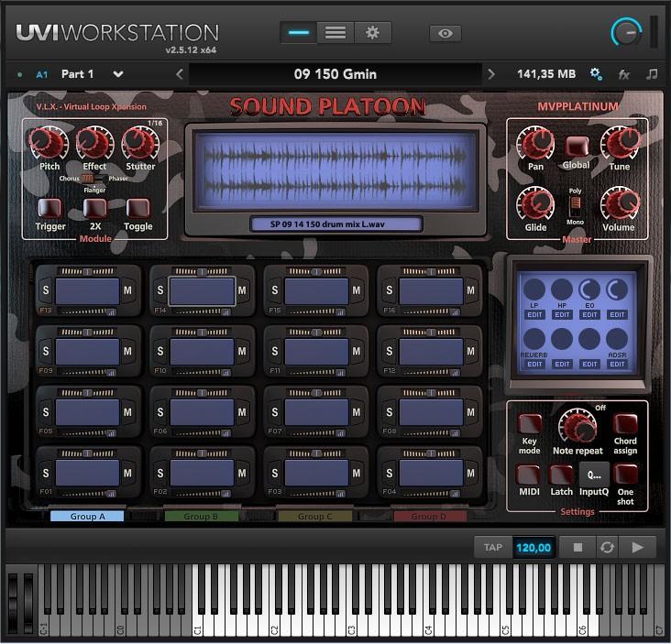Solo pad F13 with its S button
The image size is (671, 644).
pos(46,290)
